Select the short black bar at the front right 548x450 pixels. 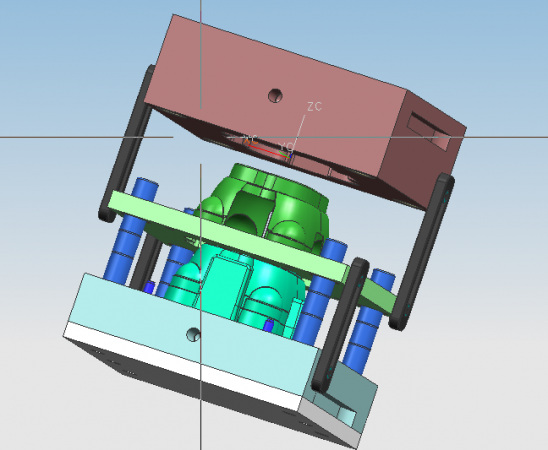(340, 325)
